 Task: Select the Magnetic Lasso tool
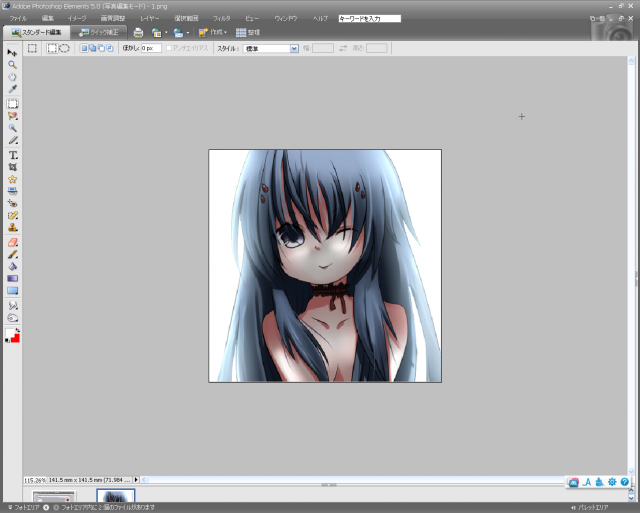[13, 116]
